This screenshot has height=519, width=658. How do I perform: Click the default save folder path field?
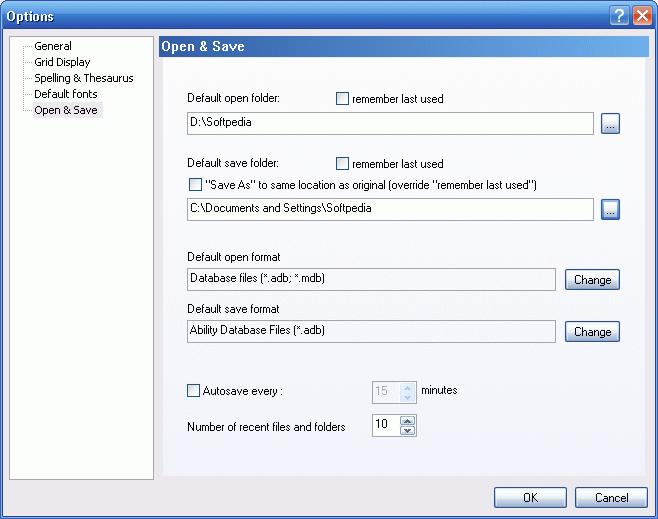pos(390,209)
